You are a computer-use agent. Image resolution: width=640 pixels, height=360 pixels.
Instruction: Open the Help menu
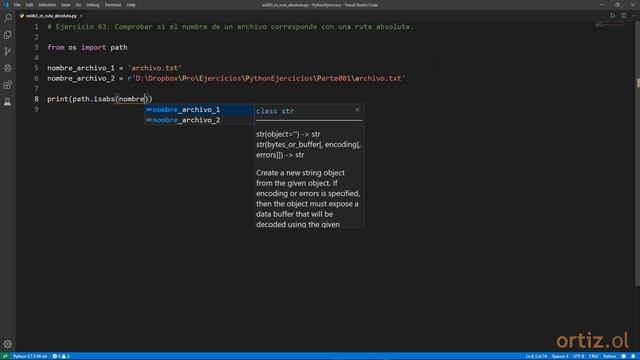click(x=131, y=5)
